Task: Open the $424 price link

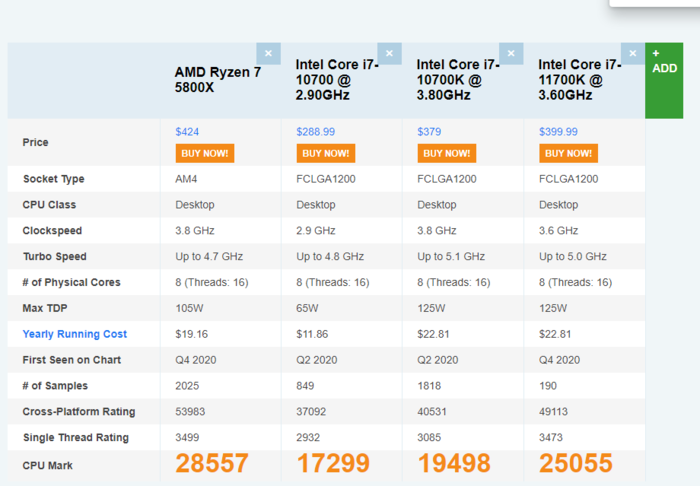Action: coord(187,132)
